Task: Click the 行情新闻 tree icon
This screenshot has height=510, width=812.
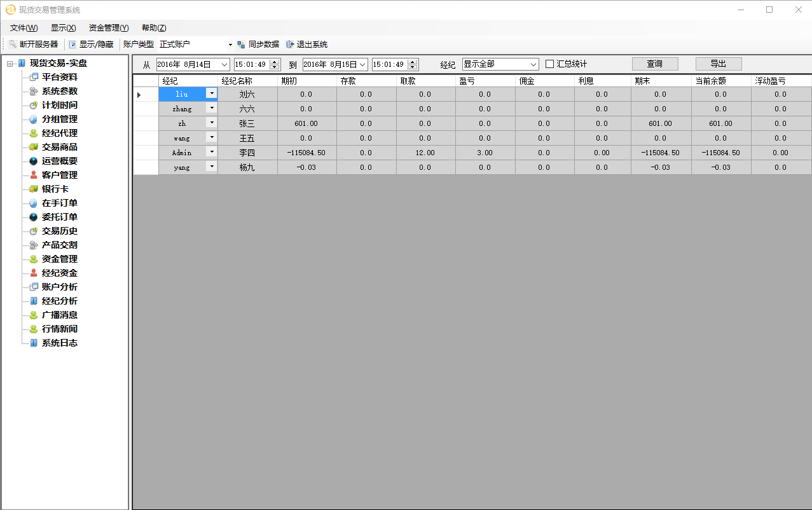Action: pos(34,329)
